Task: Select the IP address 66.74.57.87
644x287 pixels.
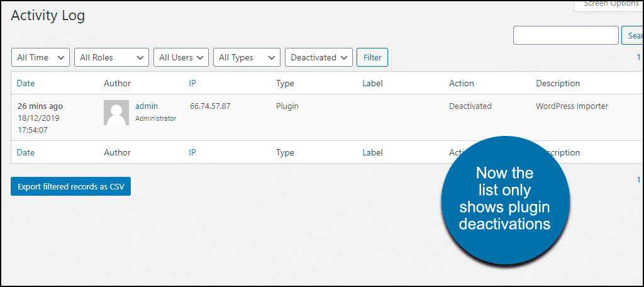Action: [210, 106]
